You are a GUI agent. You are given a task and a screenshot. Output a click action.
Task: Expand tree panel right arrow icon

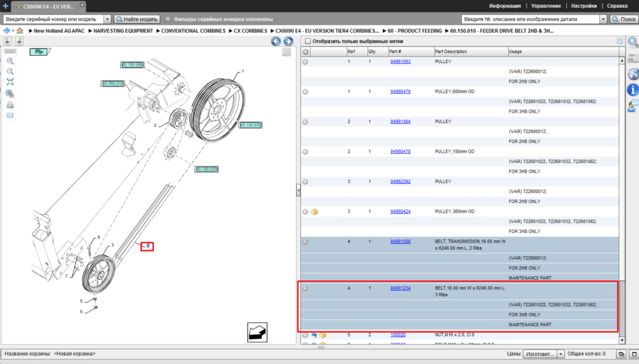19,41
